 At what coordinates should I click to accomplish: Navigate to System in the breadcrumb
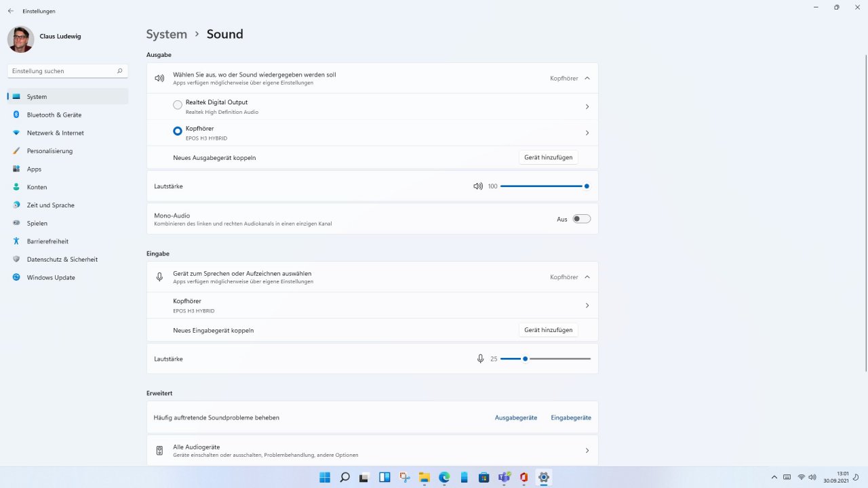click(167, 34)
